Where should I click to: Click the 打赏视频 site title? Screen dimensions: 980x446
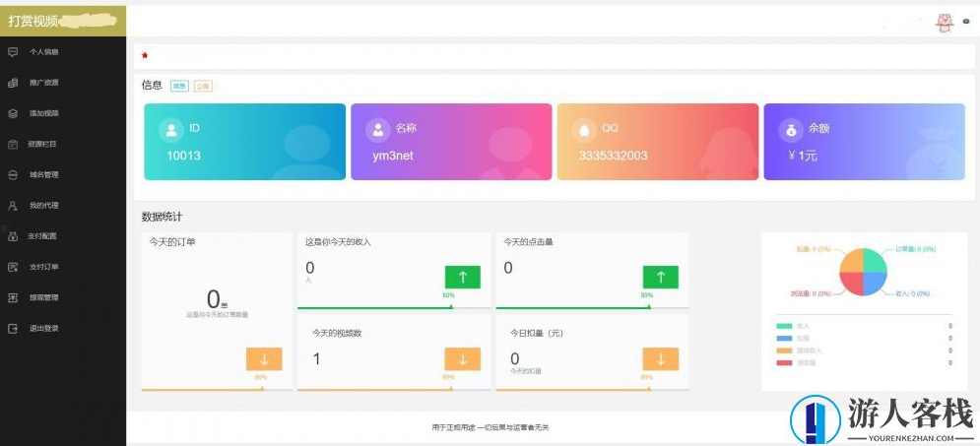pos(33,22)
